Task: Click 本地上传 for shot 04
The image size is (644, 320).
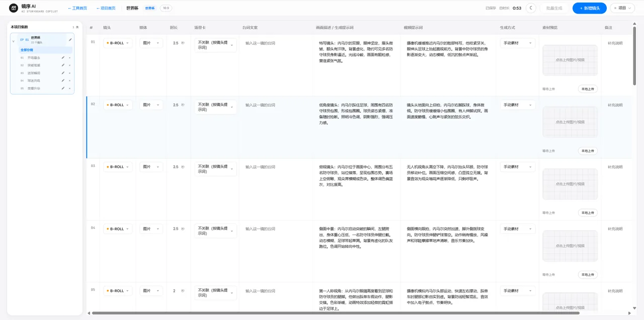Action: 588,275
